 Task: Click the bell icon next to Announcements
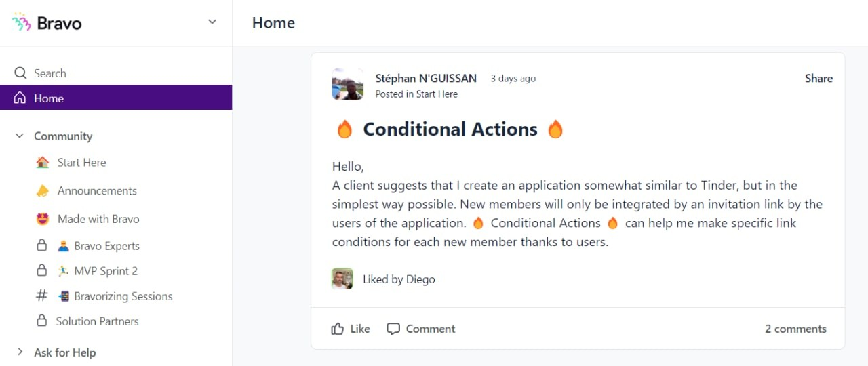pos(42,190)
